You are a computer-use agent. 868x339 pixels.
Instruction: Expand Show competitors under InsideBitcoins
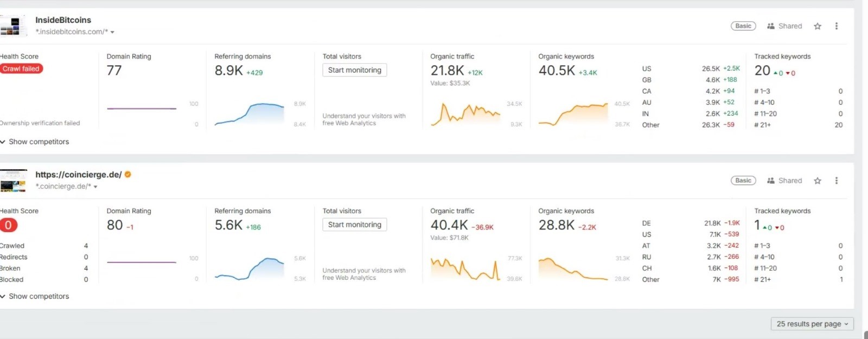click(x=35, y=142)
